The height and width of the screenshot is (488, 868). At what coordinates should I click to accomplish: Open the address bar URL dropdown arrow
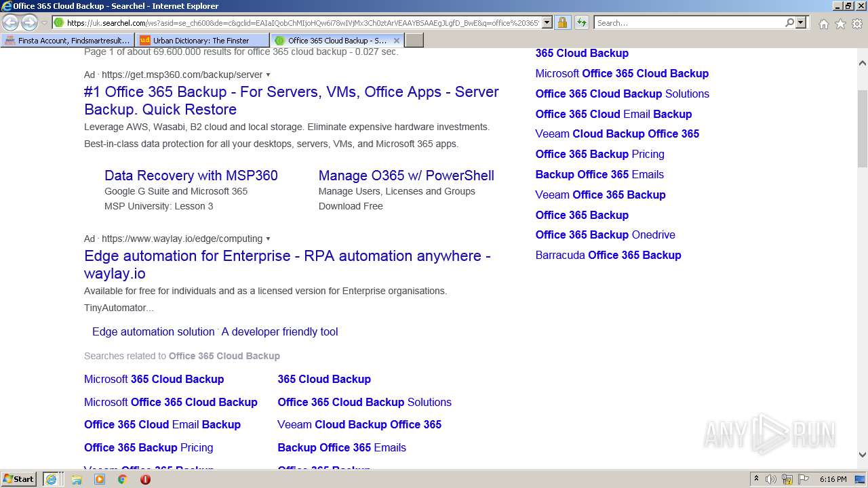coord(547,22)
